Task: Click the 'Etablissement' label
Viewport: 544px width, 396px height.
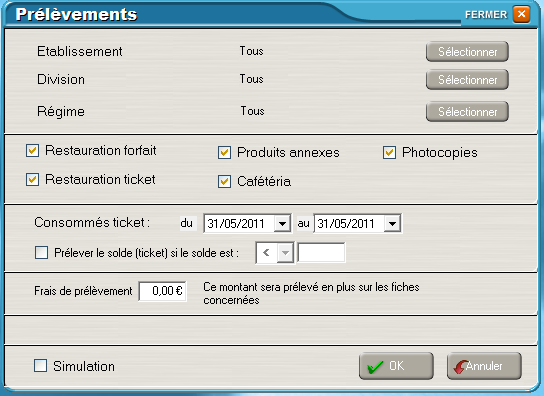Action: click(80, 51)
